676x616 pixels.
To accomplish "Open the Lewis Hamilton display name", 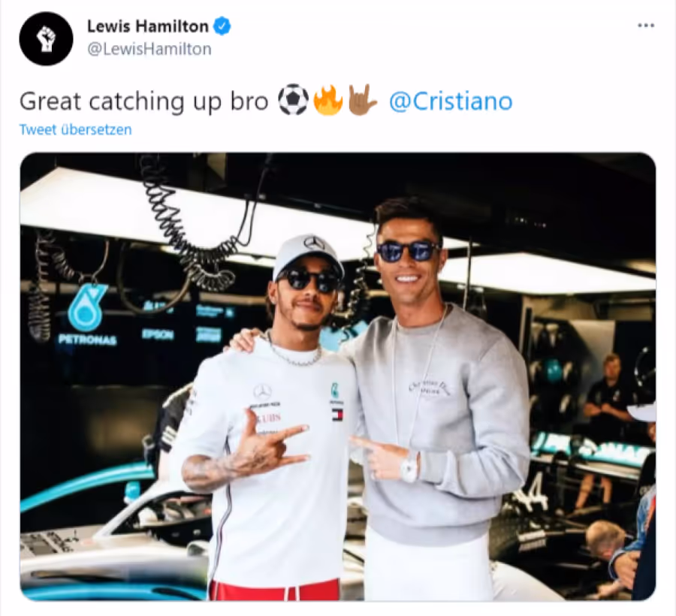I will point(148,26).
